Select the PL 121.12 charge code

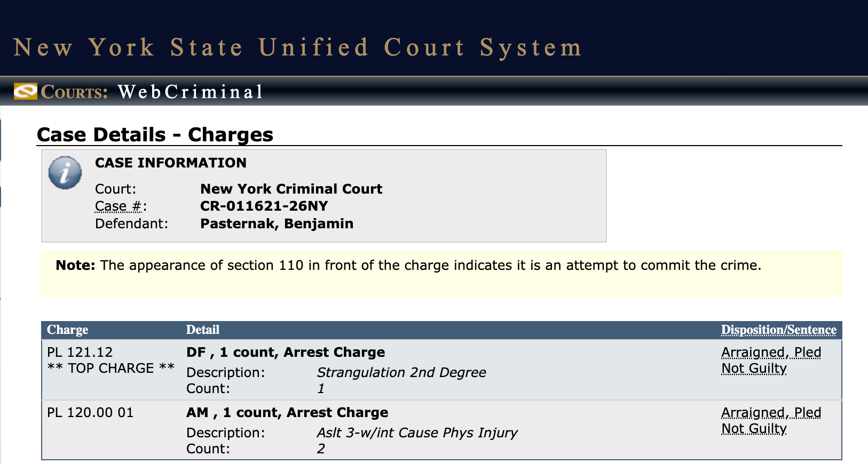point(80,353)
